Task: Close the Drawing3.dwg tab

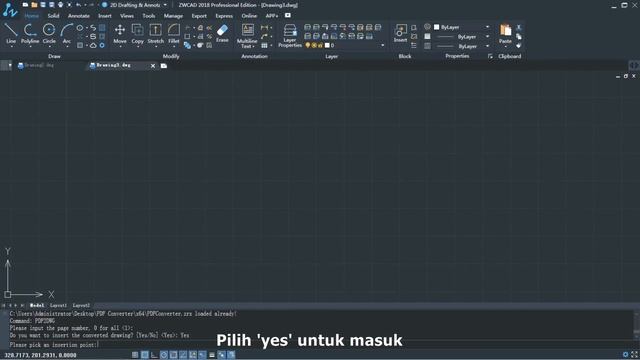Action: 153,66
